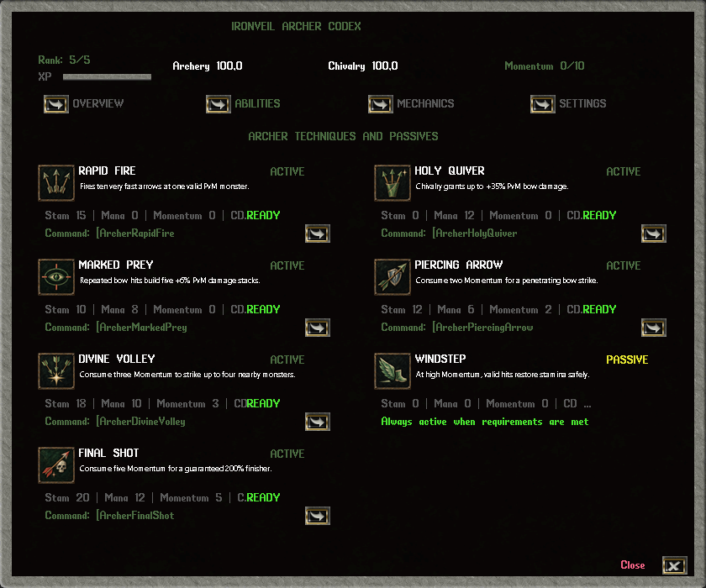Click Final Shot's green READY cooldown status
The image size is (706, 588).
click(263, 497)
